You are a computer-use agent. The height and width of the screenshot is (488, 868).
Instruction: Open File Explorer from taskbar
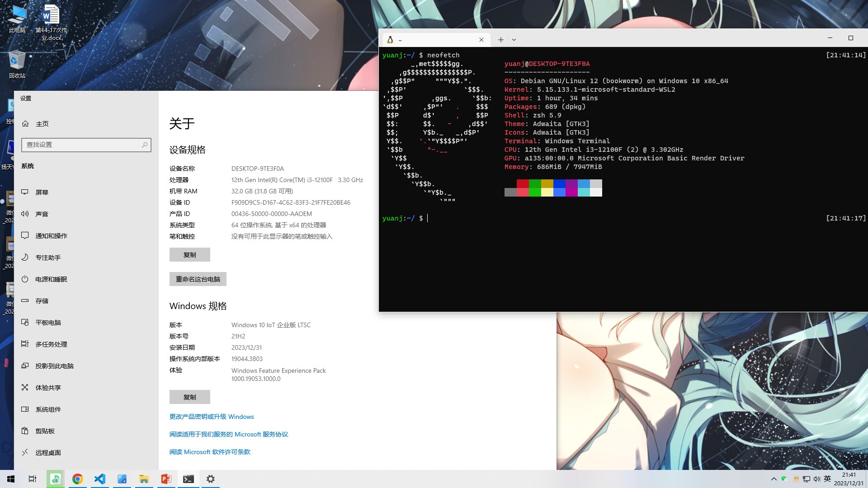coord(144,479)
